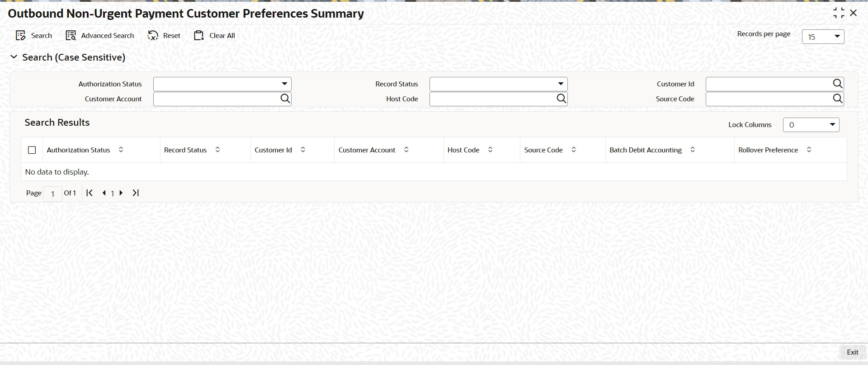The width and height of the screenshot is (868, 365).
Task: Tick the select-all checkbox in results header
Action: 32,150
